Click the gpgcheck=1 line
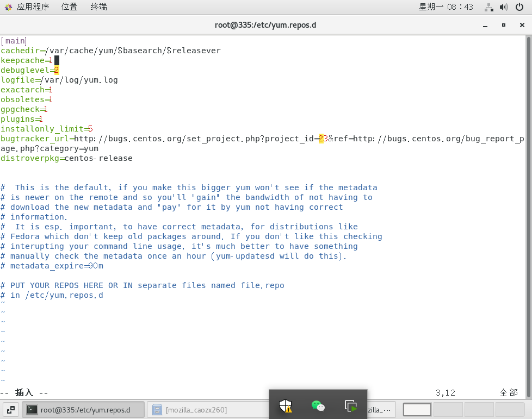The height and width of the screenshot is (419, 532). pyautogui.click(x=24, y=109)
